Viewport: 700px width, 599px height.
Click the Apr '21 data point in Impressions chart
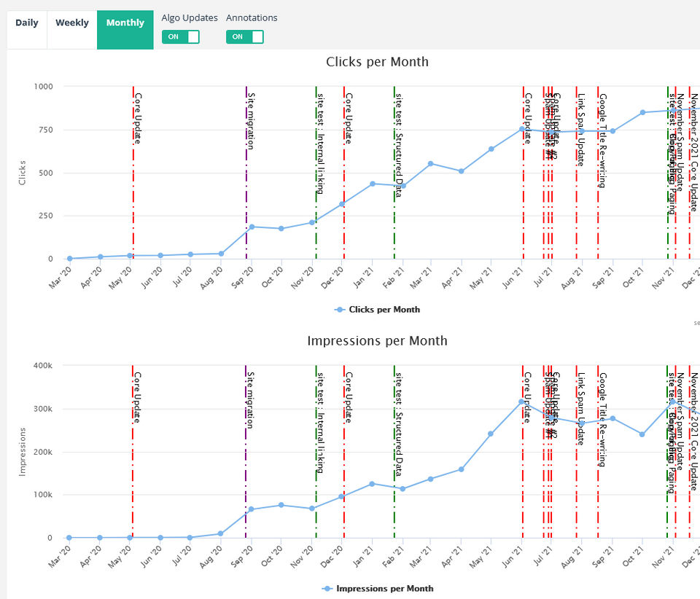click(x=461, y=469)
